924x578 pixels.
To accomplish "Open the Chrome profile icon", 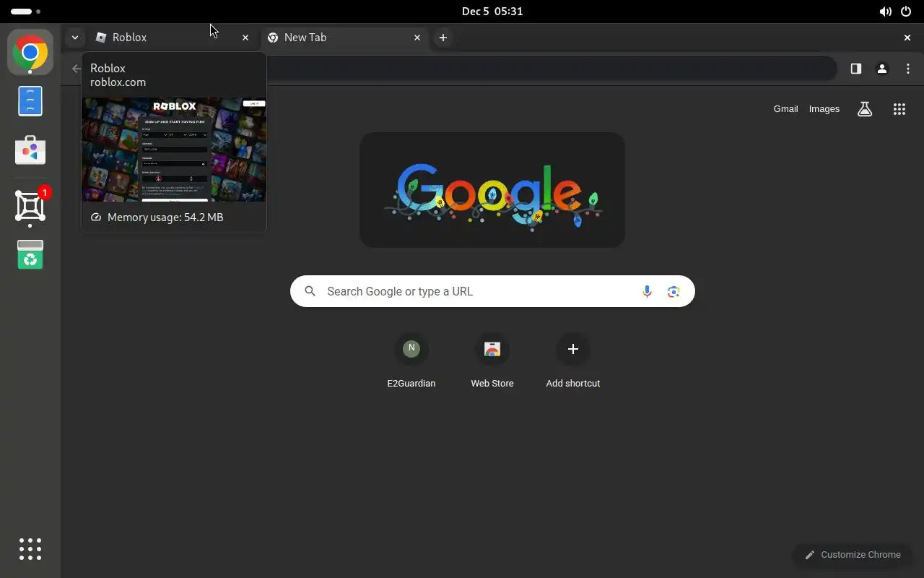I will [882, 69].
